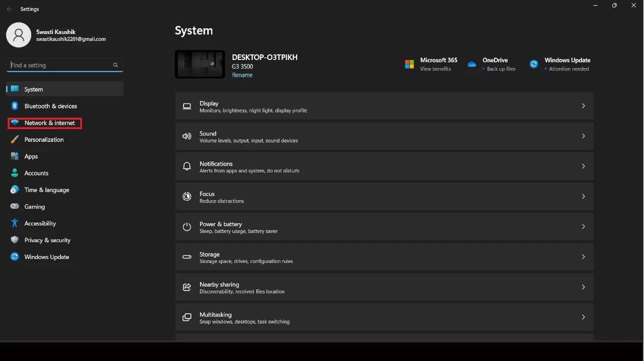644x361 pixels.
Task: Click the Bluetooth & devices sidebar icon
Action: coord(15,106)
